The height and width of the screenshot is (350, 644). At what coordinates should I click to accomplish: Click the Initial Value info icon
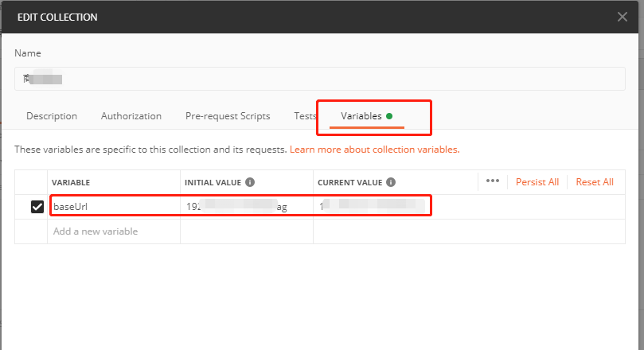[x=250, y=182]
